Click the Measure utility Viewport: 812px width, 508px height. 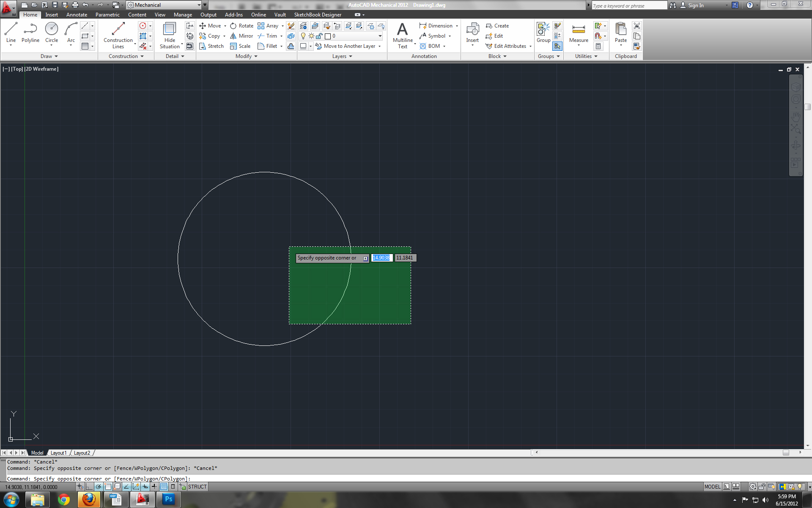click(x=579, y=33)
